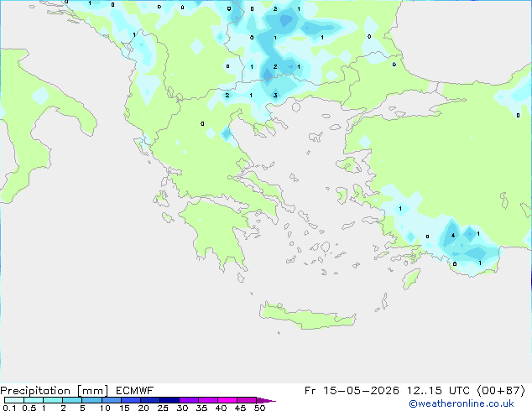
Task: Select the 10–15 mm legend swatch
Action: coord(111,400)
